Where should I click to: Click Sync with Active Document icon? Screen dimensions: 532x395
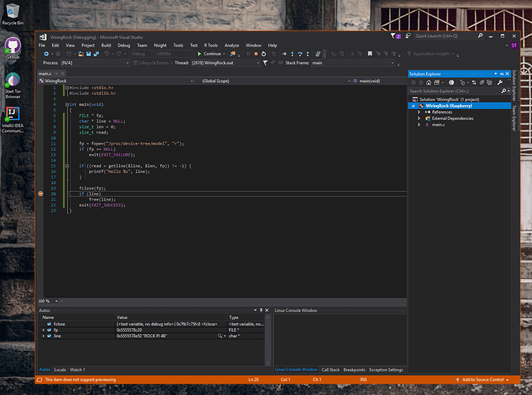(x=474, y=82)
